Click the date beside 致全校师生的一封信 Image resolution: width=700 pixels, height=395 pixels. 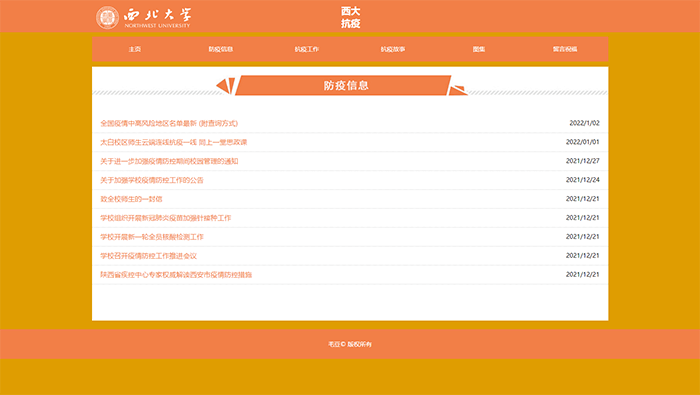tap(583, 199)
